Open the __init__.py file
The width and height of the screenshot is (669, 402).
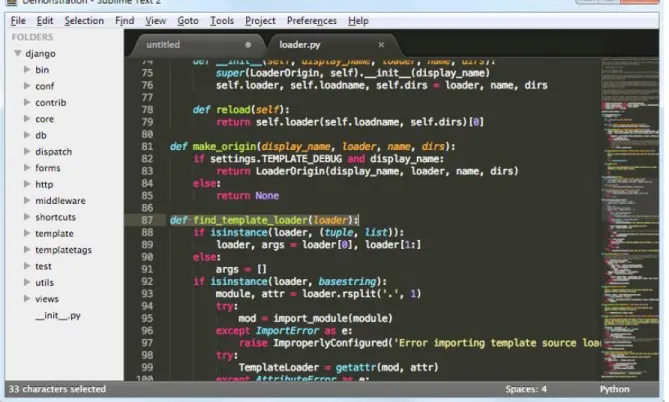(58, 315)
